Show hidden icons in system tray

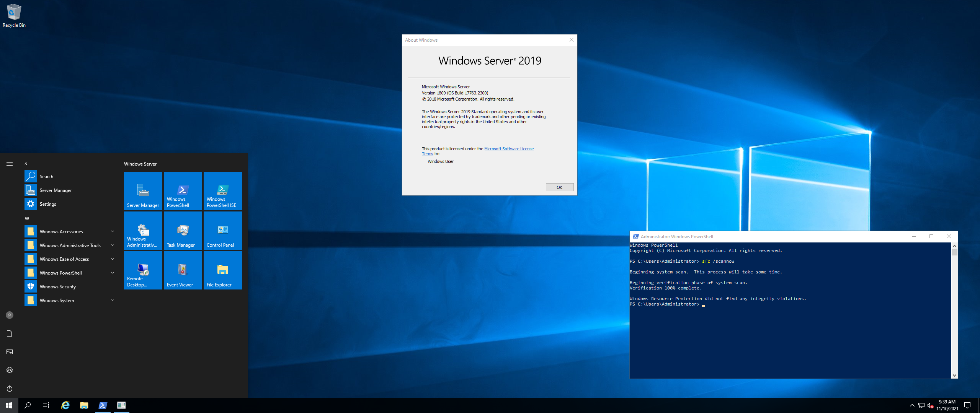(912, 405)
